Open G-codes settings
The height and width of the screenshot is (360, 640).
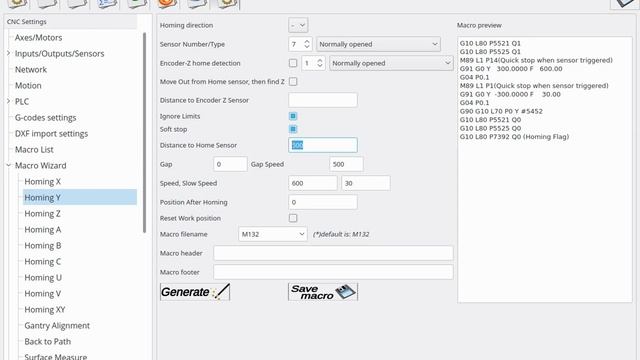pos(45,118)
